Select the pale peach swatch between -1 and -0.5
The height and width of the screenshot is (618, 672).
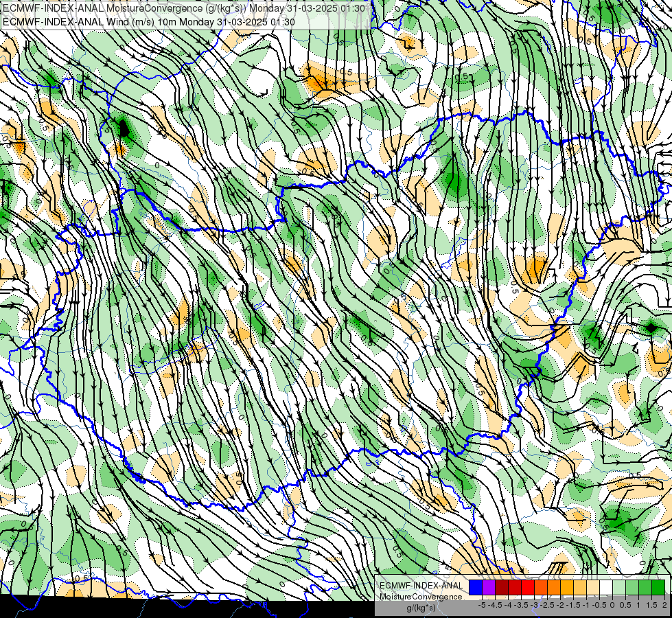[x=593, y=587]
